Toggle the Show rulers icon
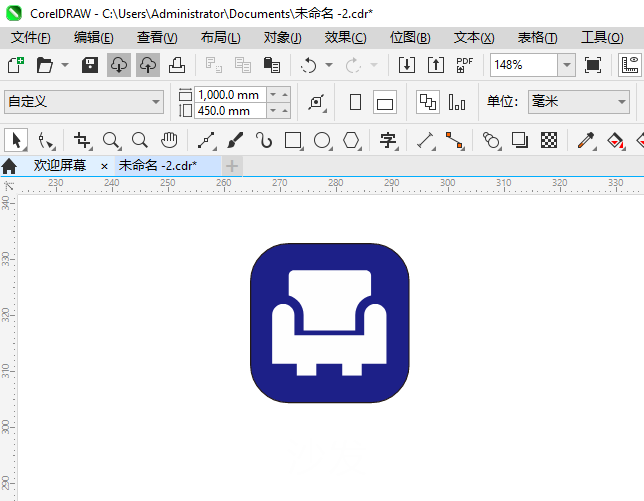The height and width of the screenshot is (501, 644). pos(630,65)
